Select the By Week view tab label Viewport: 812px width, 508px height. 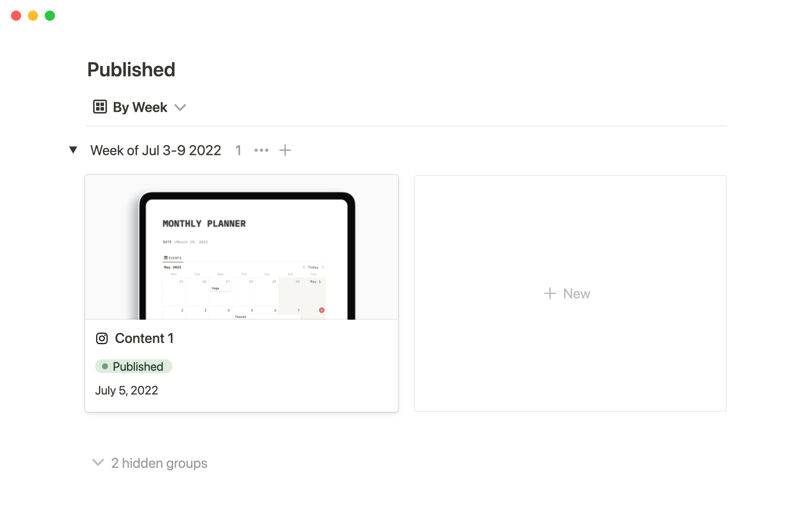point(140,108)
